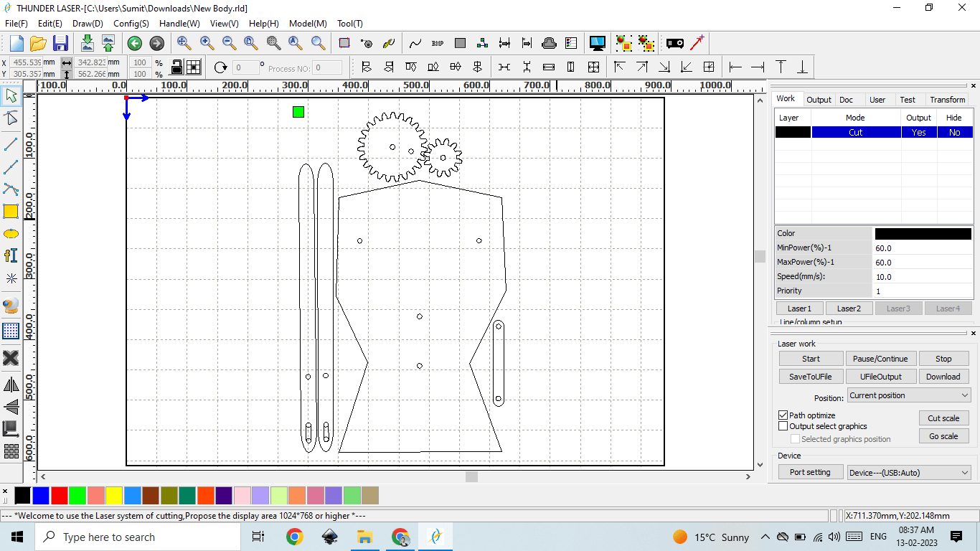This screenshot has width=980, height=551.
Task: Select the rectangle drawing tool
Action: 11,211
